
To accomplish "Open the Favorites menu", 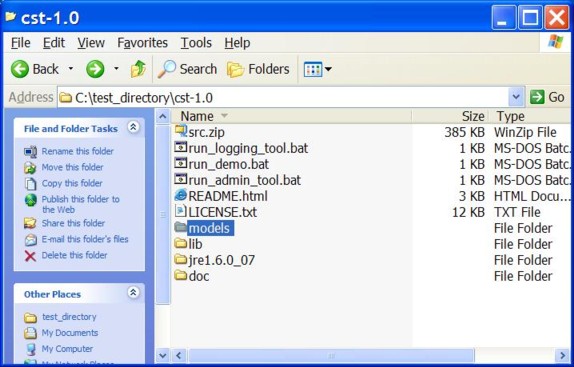I will (142, 43).
